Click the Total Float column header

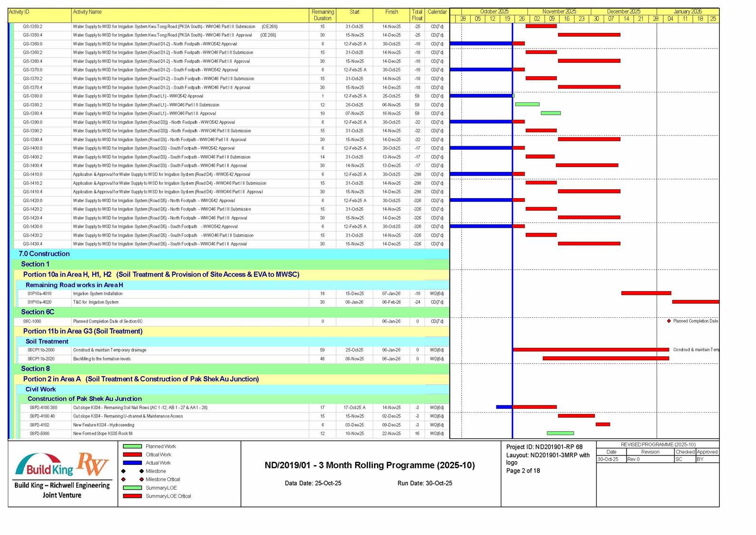click(417, 15)
